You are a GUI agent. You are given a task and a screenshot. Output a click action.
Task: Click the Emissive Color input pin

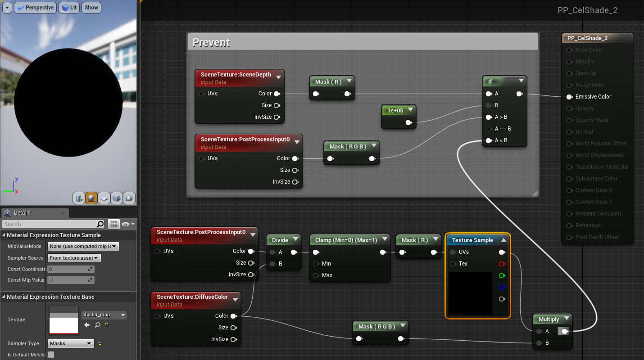tap(569, 97)
